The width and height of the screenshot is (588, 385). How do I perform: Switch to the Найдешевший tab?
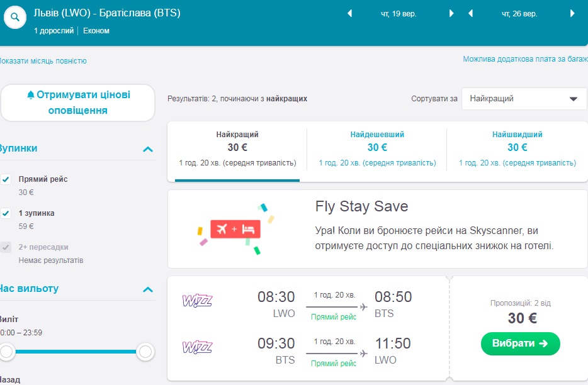377,148
